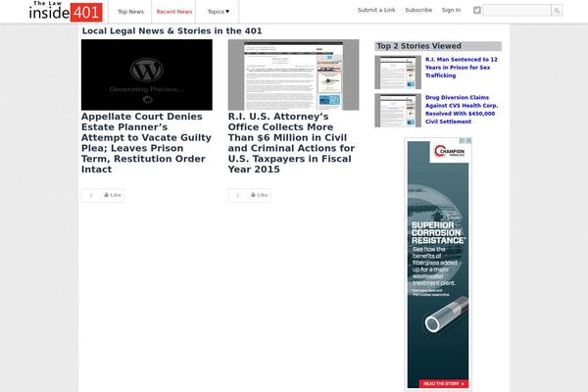
Task: Click the Subscribe link
Action: (418, 10)
